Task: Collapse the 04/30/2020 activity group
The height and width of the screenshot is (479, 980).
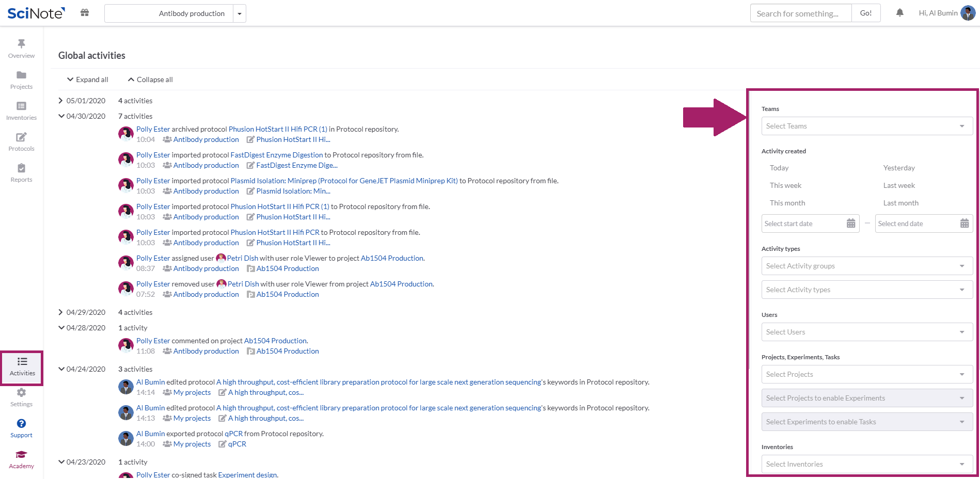Action: pos(61,116)
